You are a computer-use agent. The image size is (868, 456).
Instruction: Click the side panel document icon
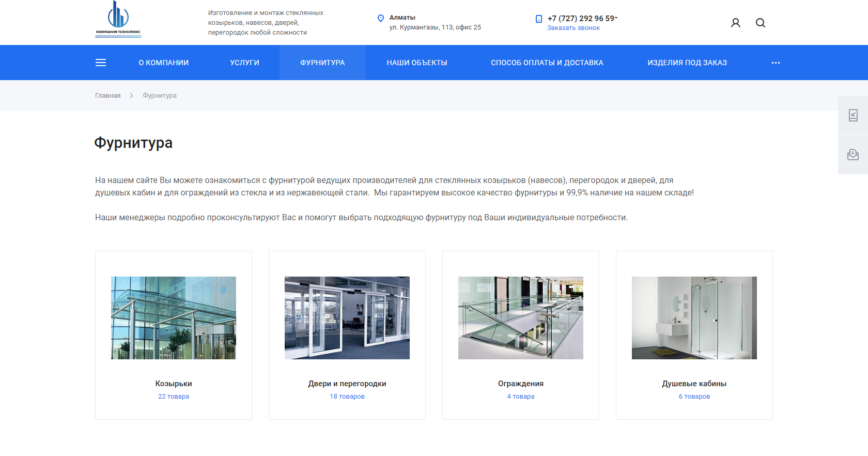coord(853,115)
